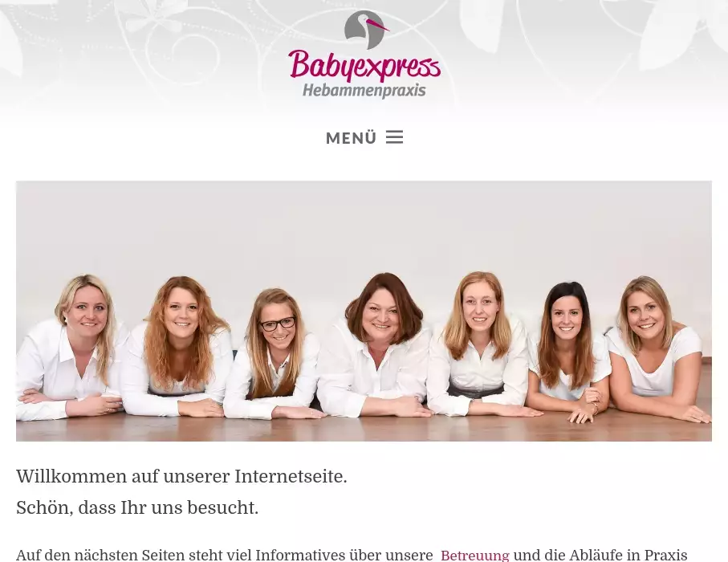Click the woman in white t-shirt at far right
This screenshot has height=562, width=728.
click(x=657, y=348)
